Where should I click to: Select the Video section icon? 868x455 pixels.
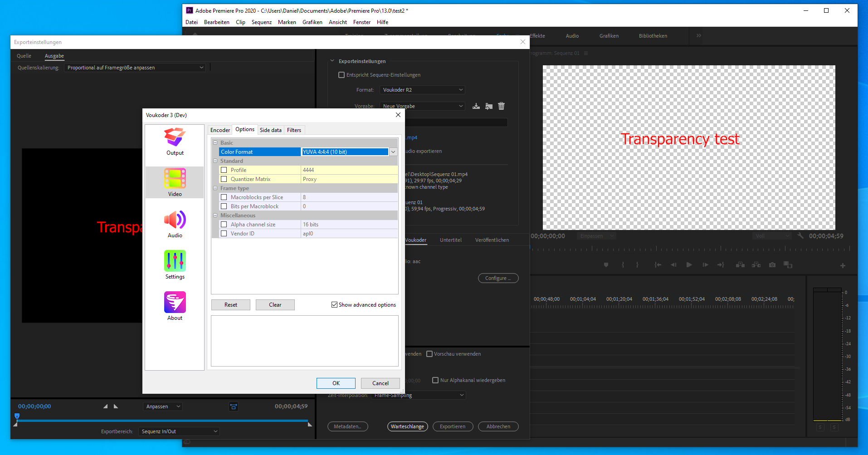pyautogui.click(x=175, y=182)
